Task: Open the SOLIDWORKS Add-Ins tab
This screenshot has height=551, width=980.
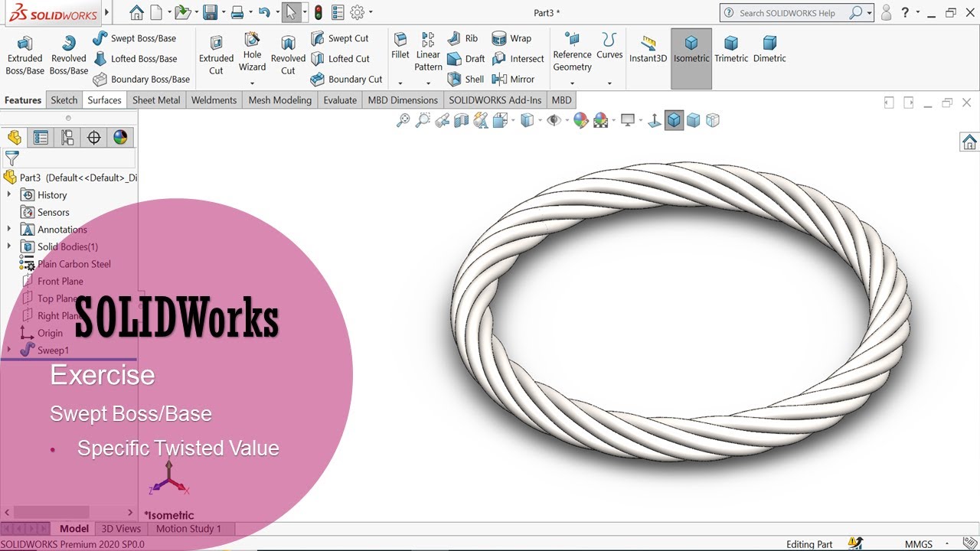Action: click(x=495, y=100)
